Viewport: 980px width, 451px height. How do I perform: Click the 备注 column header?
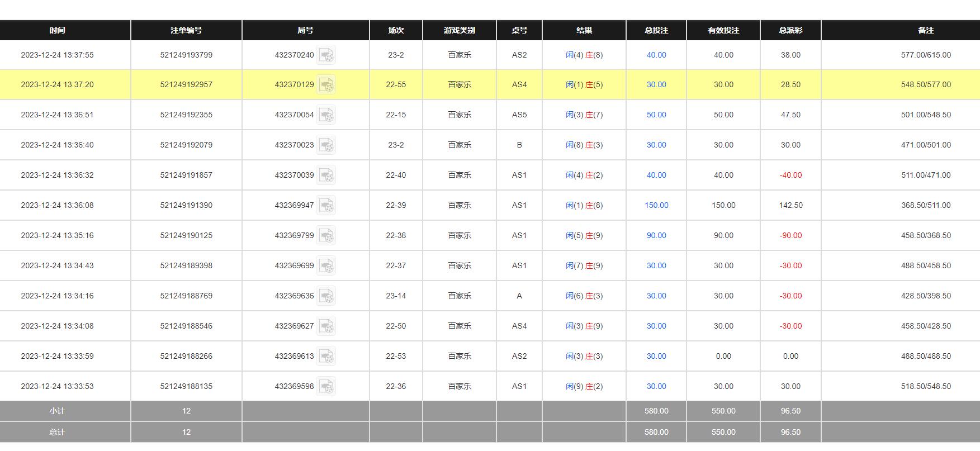926,30
